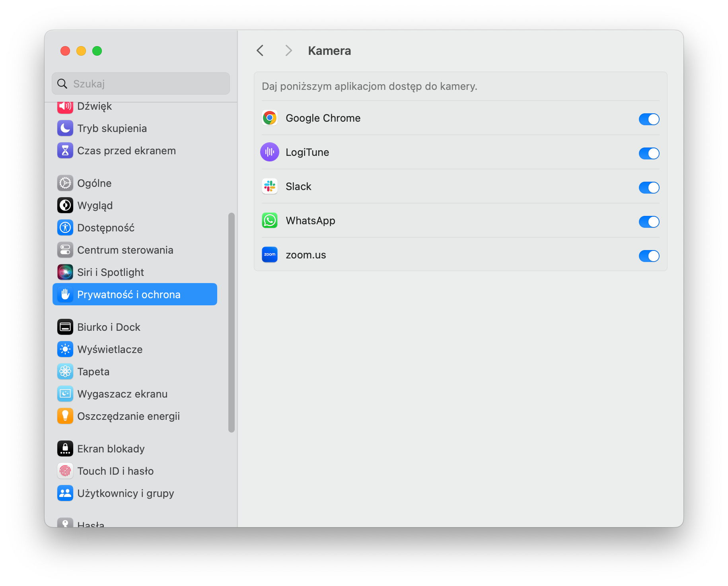728x586 pixels.
Task: Click the Slack app icon
Action: pyautogui.click(x=270, y=186)
